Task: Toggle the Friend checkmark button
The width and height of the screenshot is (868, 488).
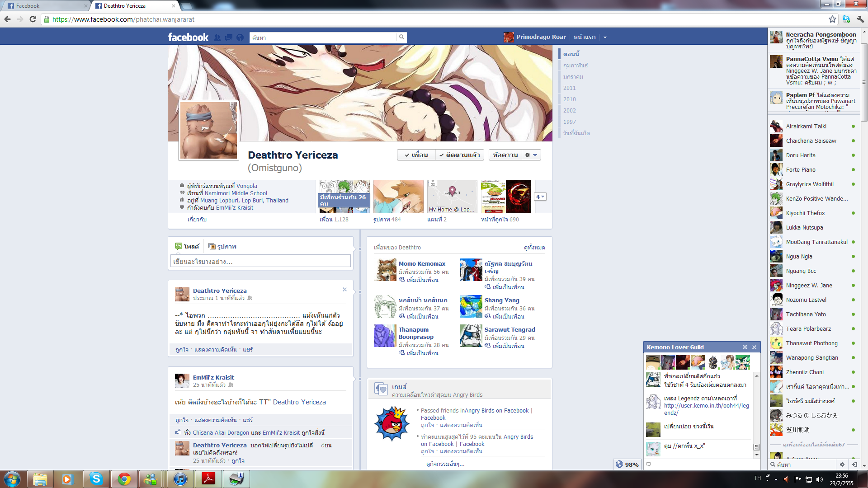Action: (416, 155)
